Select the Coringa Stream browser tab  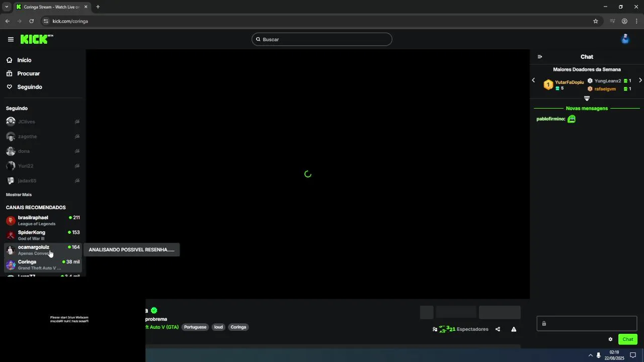[x=52, y=7]
